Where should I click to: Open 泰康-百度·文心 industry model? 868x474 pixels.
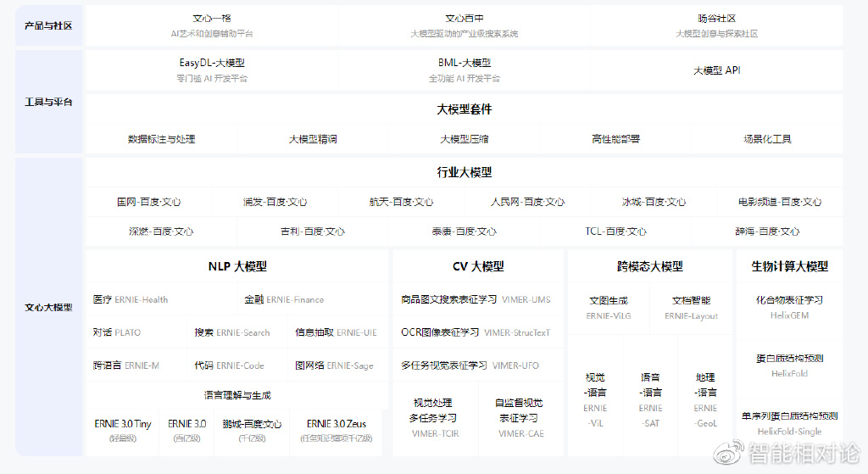pos(464,231)
